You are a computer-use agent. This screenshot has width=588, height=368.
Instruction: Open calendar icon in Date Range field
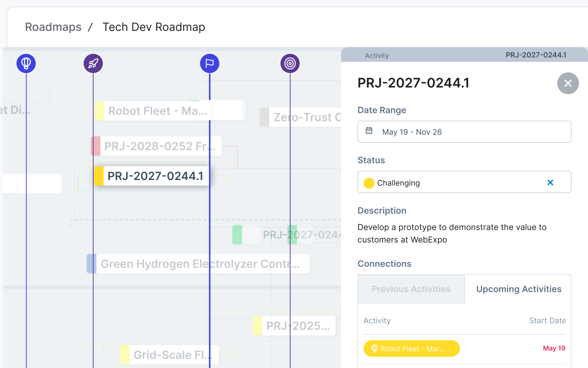coord(369,131)
